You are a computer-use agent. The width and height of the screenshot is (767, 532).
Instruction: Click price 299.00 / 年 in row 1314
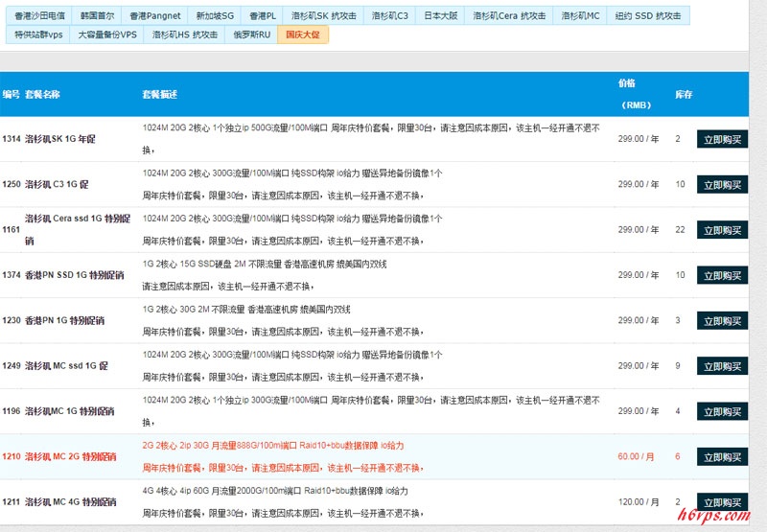coord(639,139)
